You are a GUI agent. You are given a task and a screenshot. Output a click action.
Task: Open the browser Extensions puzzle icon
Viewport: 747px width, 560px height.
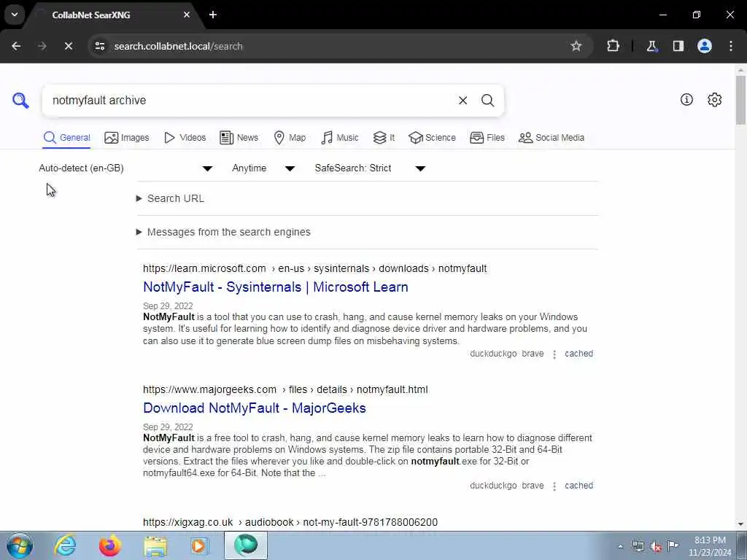pyautogui.click(x=613, y=46)
